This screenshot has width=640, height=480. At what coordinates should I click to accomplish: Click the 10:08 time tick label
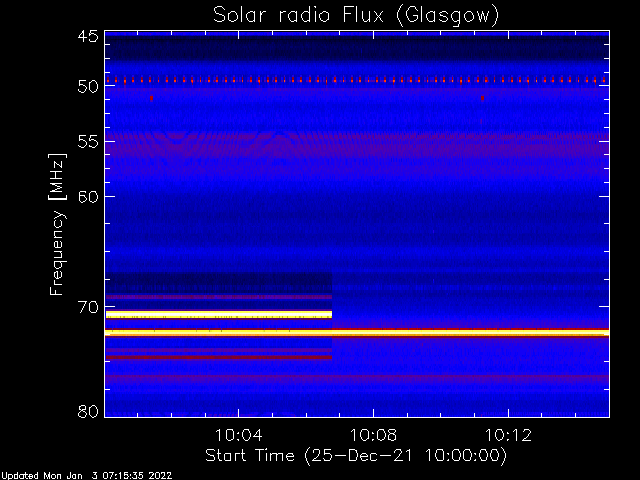coord(373,435)
